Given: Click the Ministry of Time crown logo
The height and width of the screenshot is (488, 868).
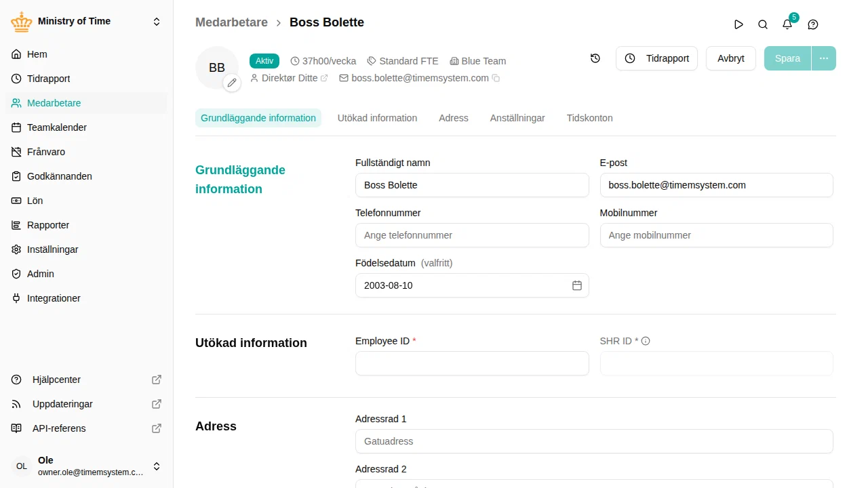Looking at the screenshot, I should (22, 22).
